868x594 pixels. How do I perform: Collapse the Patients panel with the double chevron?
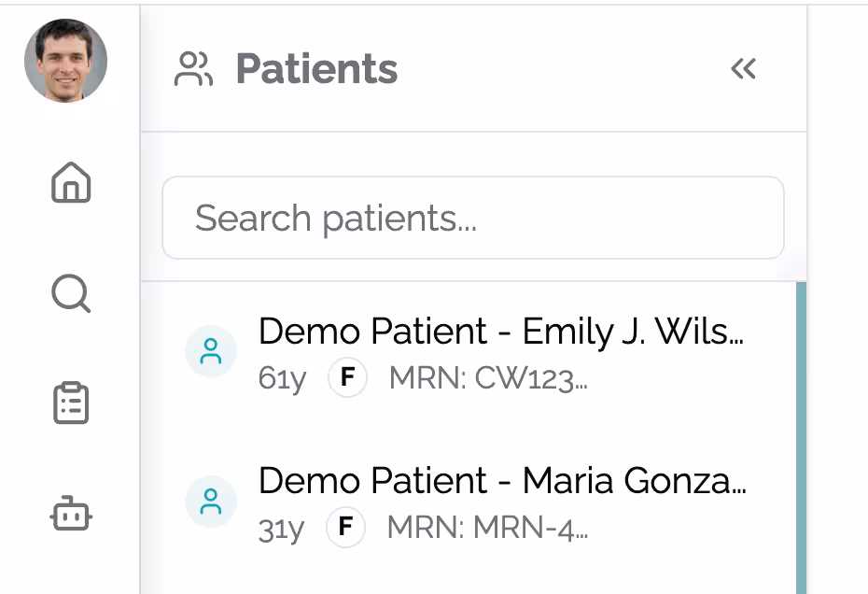click(x=744, y=68)
